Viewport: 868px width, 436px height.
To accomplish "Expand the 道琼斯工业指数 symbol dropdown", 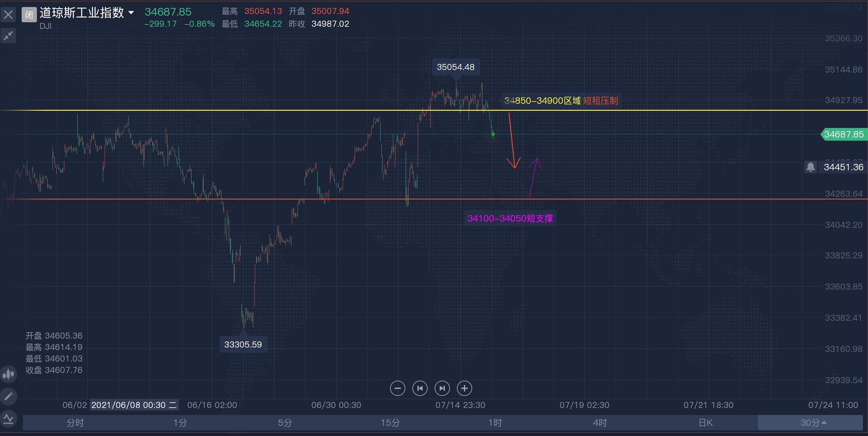I will tap(131, 13).
